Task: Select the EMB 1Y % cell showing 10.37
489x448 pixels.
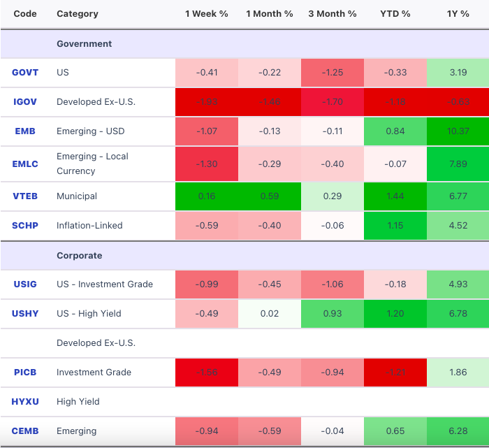Action: [x=458, y=131]
